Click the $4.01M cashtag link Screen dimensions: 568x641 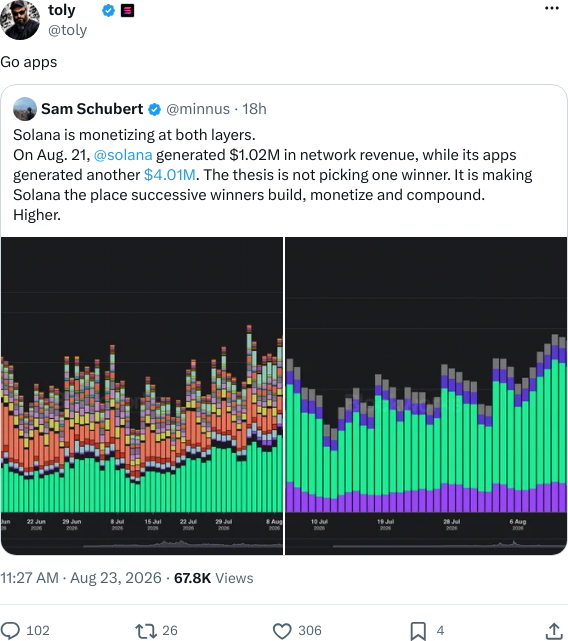coord(170,175)
